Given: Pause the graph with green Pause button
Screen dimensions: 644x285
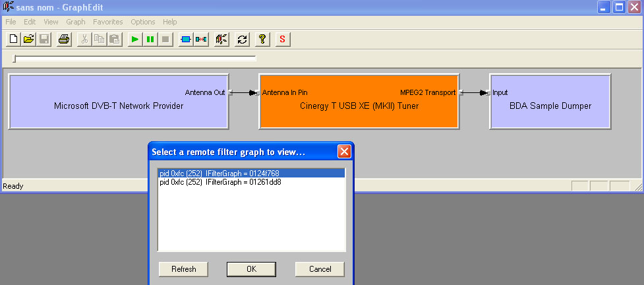Looking at the screenshot, I should click(x=150, y=40).
